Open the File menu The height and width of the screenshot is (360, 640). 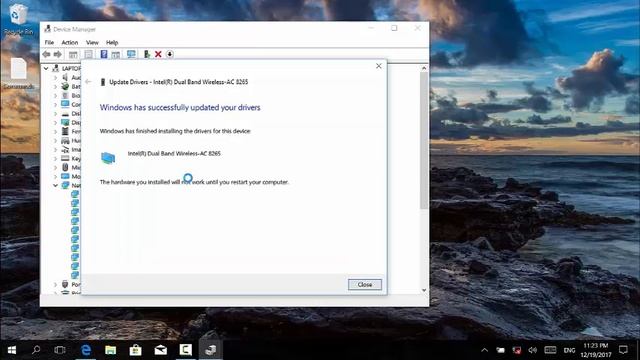point(49,42)
